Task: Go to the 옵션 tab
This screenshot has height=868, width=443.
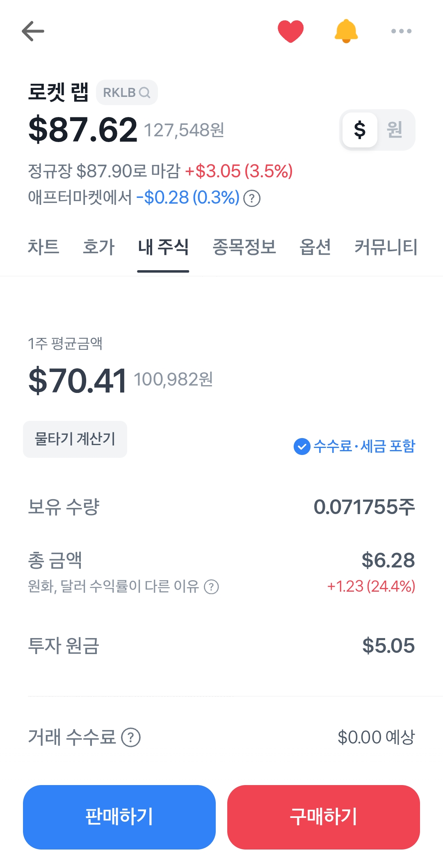Action: [315, 247]
